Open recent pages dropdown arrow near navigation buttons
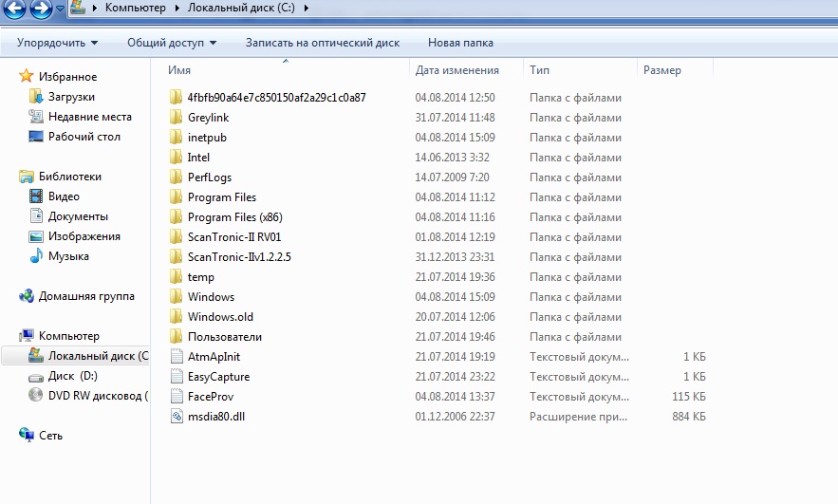 tap(61, 9)
